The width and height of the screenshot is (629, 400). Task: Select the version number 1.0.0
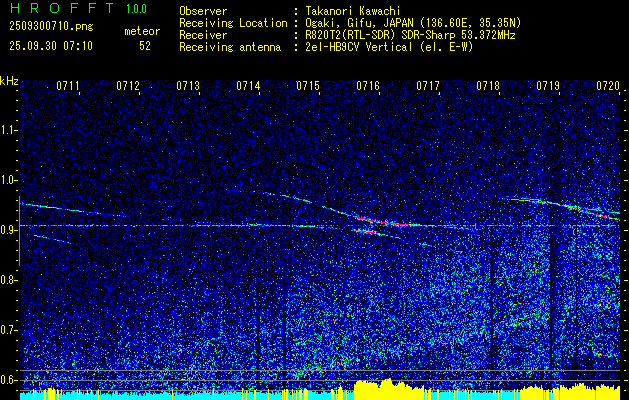136,8
